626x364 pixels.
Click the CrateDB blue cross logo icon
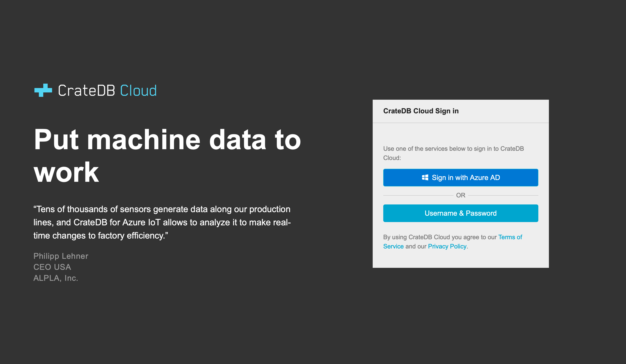[43, 90]
